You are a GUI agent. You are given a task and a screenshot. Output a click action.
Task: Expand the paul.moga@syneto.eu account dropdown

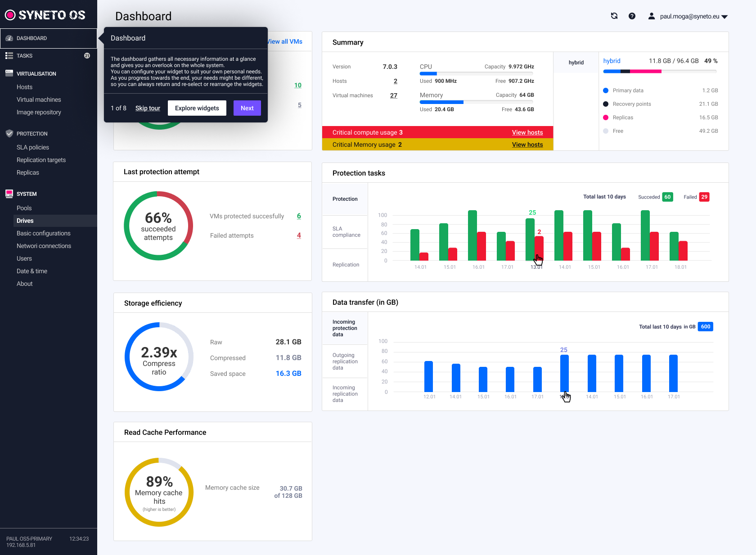724,17
